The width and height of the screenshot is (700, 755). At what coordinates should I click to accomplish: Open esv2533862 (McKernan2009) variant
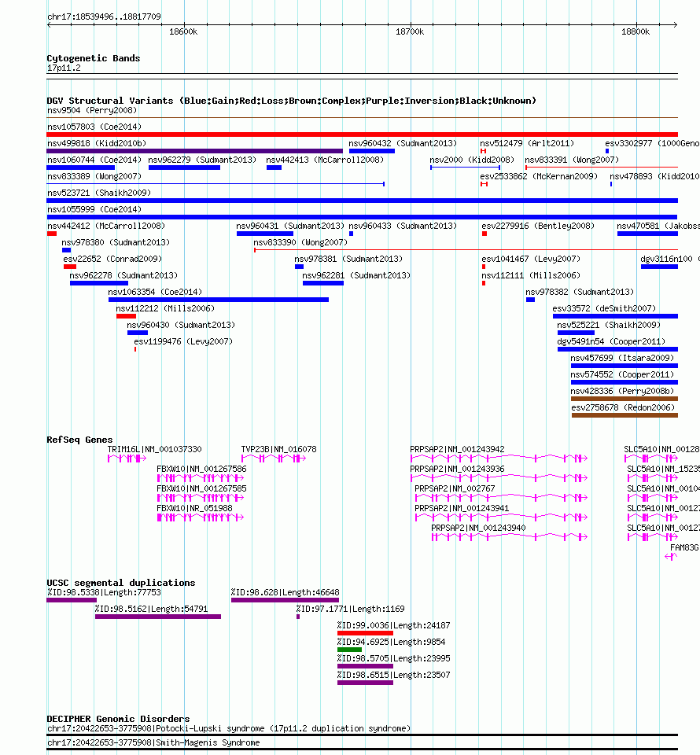coord(484,184)
